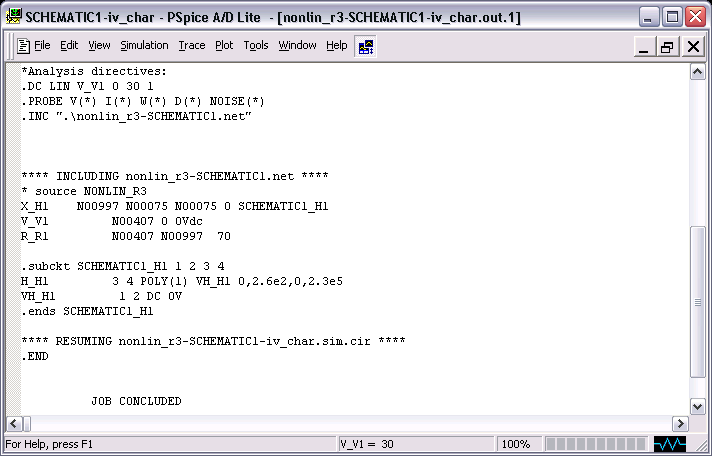The height and width of the screenshot is (456, 712).
Task: Click the 'V_V1 N00407 0 0Vdc' line
Action: coord(112,221)
